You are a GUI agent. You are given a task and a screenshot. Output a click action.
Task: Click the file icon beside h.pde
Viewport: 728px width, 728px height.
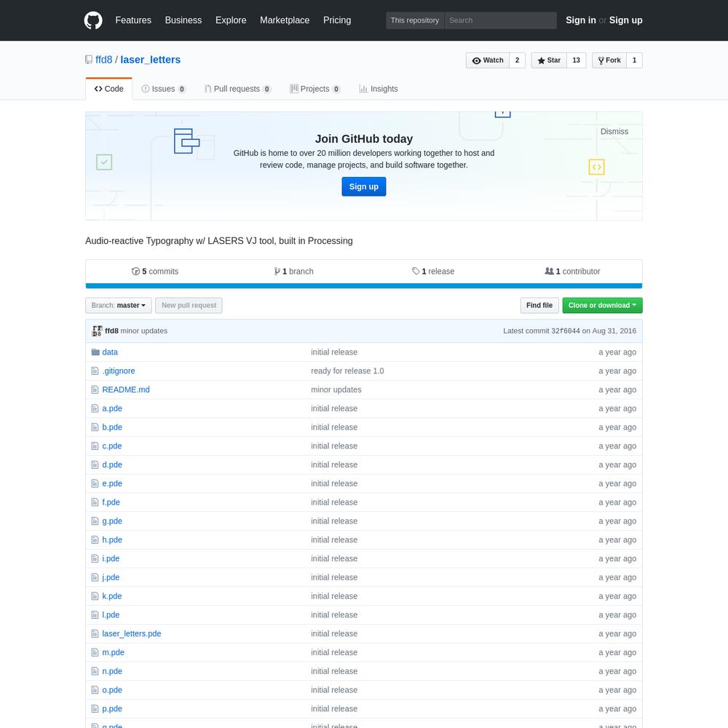[x=95, y=540]
